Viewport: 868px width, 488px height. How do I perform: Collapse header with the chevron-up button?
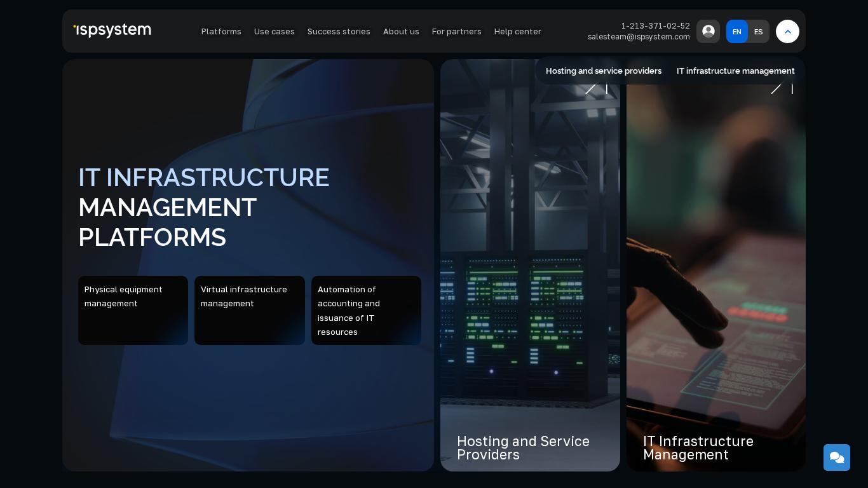click(787, 31)
